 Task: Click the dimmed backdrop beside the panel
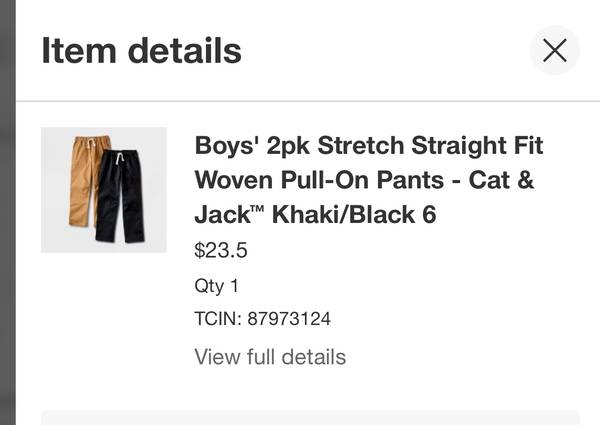coord(8,212)
